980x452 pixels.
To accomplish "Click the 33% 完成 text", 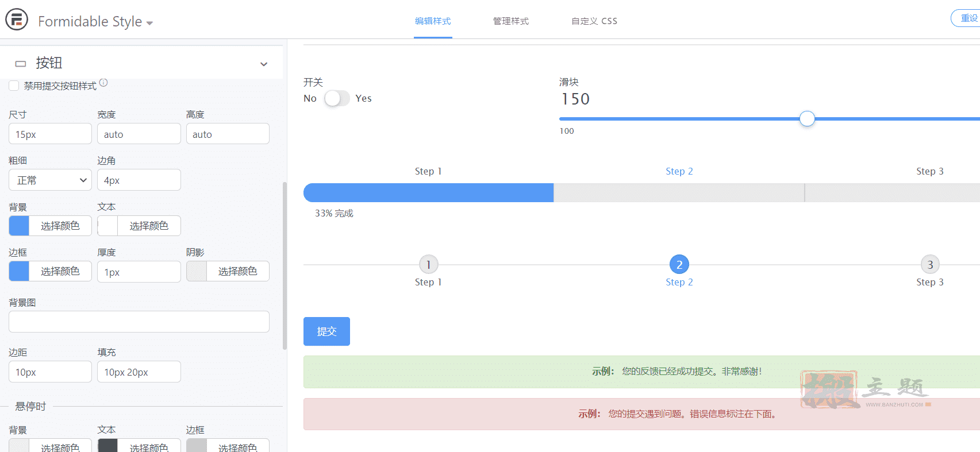I will point(334,213).
